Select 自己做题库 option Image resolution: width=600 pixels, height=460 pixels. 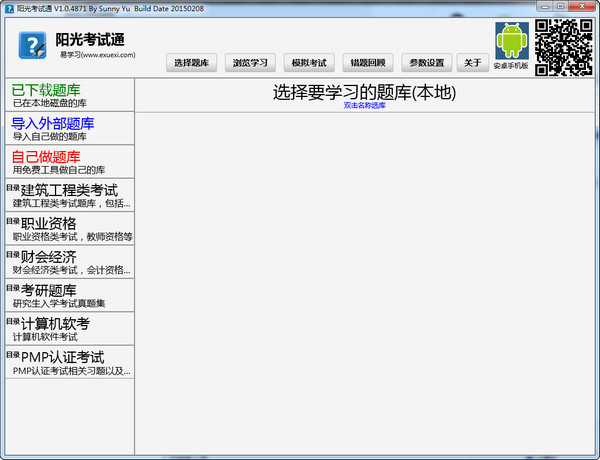point(67,162)
